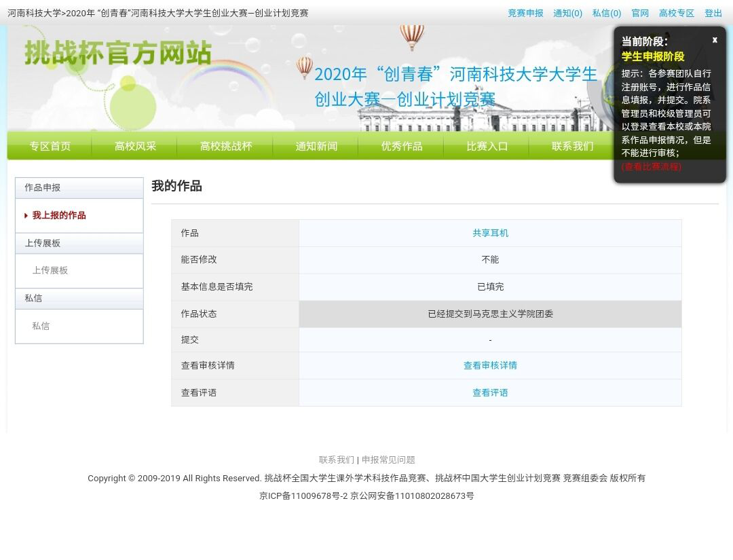733x560 pixels.
Task: Close the 当前阶段 popup with x
Action: point(714,40)
